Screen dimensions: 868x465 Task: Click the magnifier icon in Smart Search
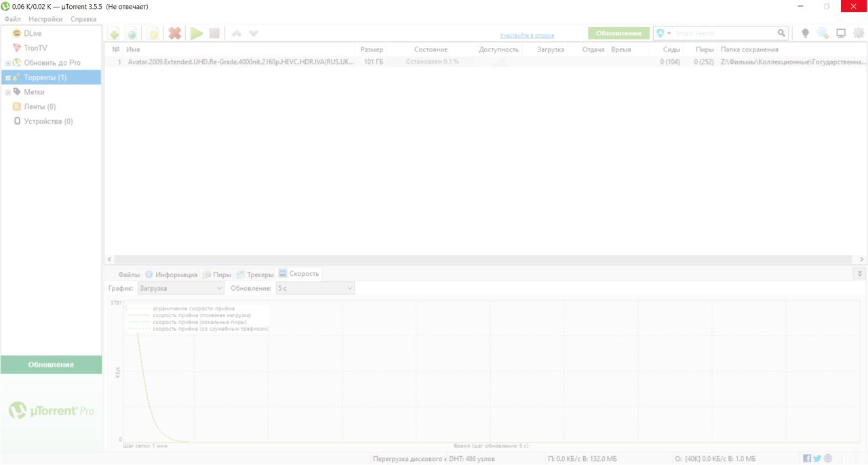(781, 33)
